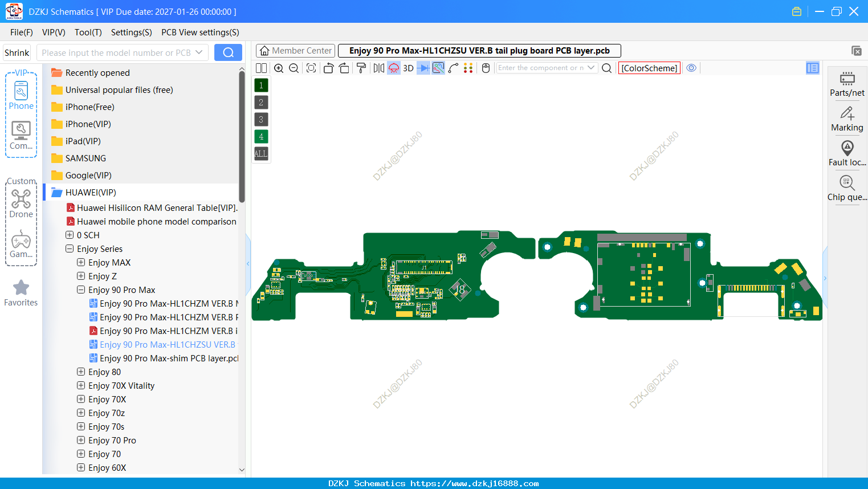Open the Marking tool
868x489 pixels.
847,119
